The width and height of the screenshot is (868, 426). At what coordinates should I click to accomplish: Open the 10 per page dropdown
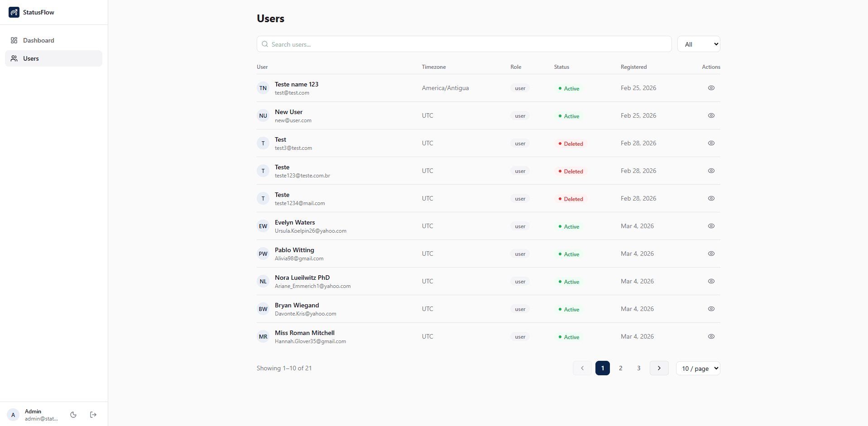click(x=698, y=368)
